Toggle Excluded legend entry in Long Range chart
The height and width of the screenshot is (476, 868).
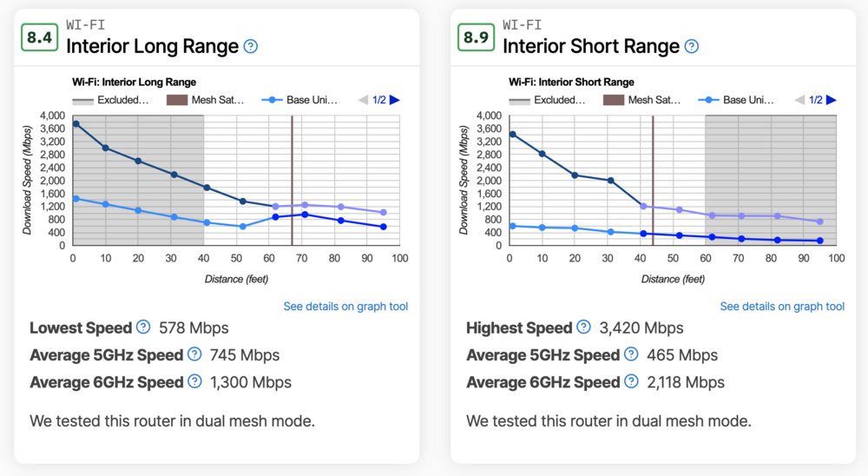point(111,100)
